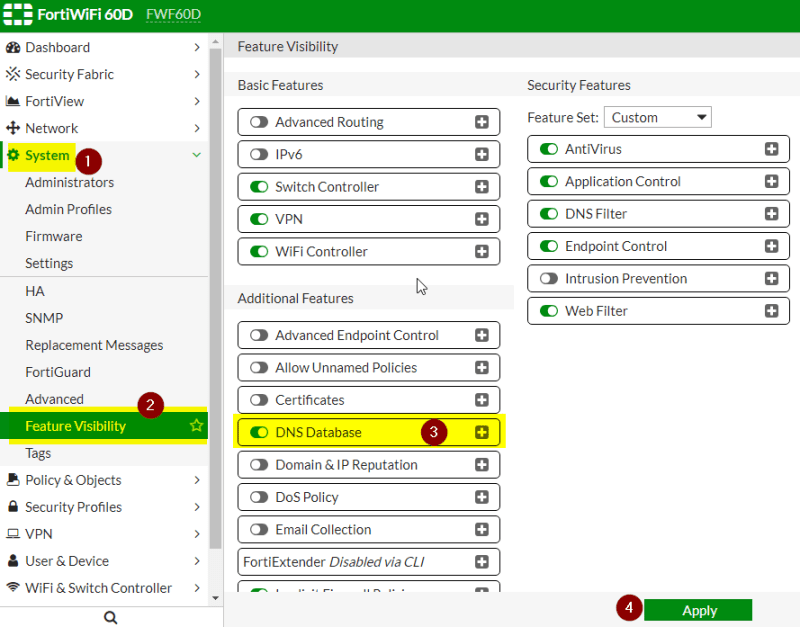Screen dimensions: 800x627
Task: Click the System gear icon
Action: [13, 155]
